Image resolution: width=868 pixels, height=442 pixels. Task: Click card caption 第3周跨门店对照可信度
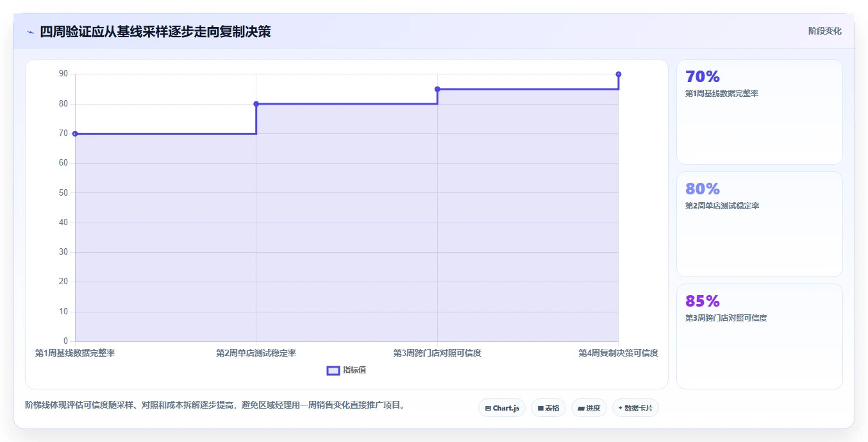726,318
